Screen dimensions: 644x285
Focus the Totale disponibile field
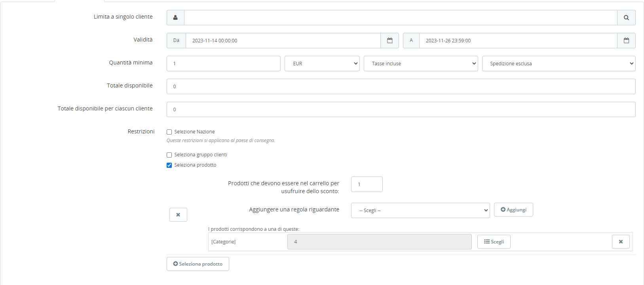point(401,87)
